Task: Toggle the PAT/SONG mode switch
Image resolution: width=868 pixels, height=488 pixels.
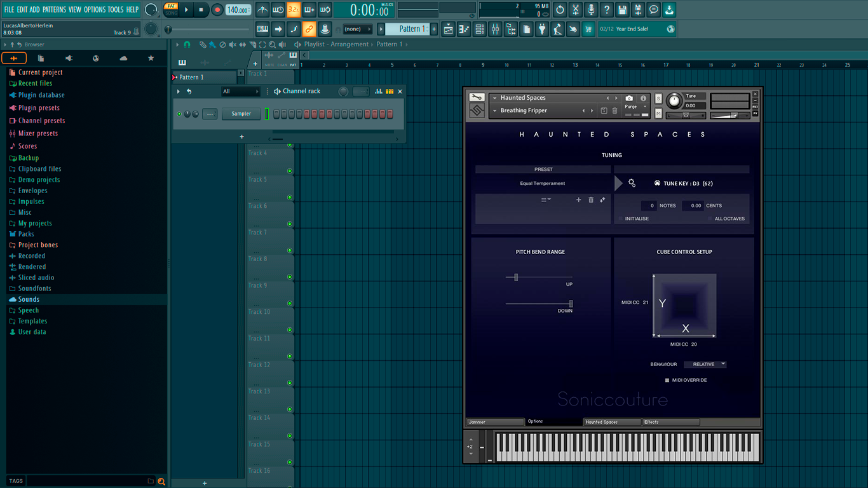Action: (x=172, y=10)
